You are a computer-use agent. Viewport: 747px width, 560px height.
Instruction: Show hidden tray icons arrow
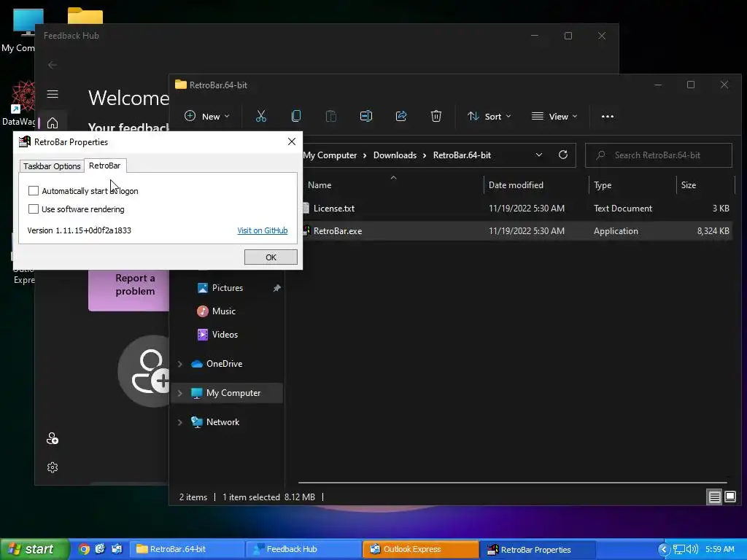(x=664, y=550)
